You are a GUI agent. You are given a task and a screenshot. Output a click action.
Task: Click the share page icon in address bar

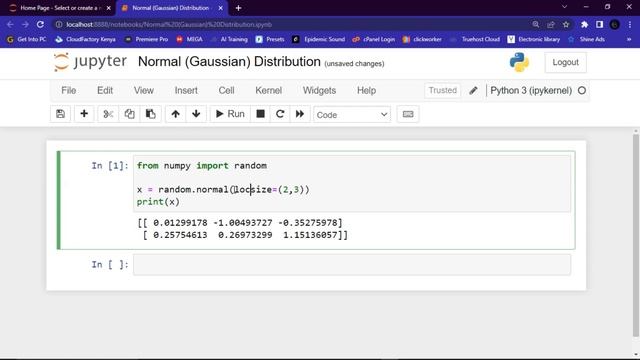[x=551, y=24]
